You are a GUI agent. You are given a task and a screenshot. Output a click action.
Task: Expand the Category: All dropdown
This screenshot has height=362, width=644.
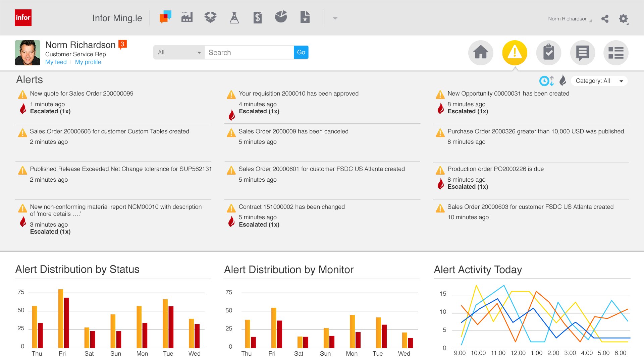pyautogui.click(x=599, y=81)
